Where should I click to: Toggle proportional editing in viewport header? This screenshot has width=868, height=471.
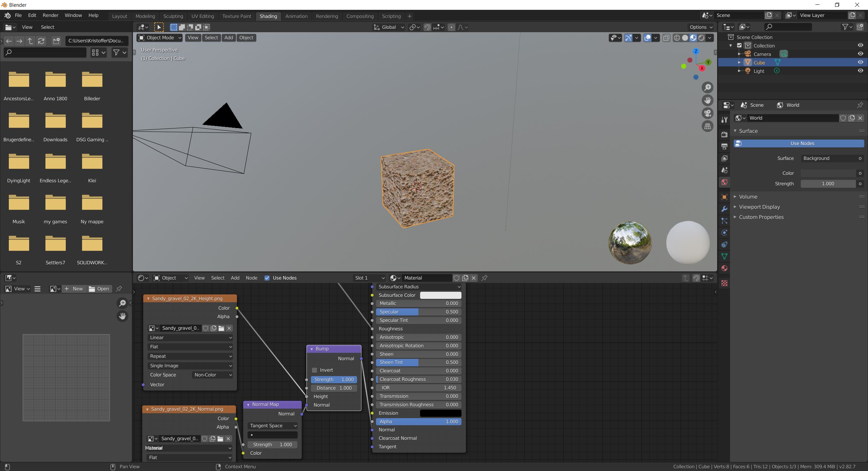tap(451, 27)
